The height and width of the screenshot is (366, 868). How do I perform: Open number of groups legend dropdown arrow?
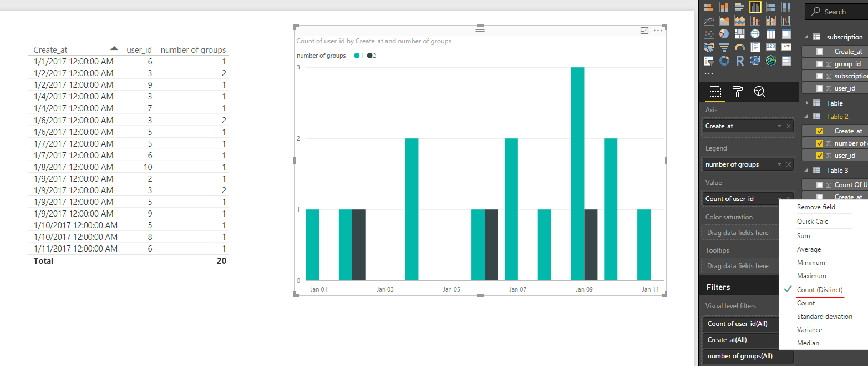(x=779, y=164)
